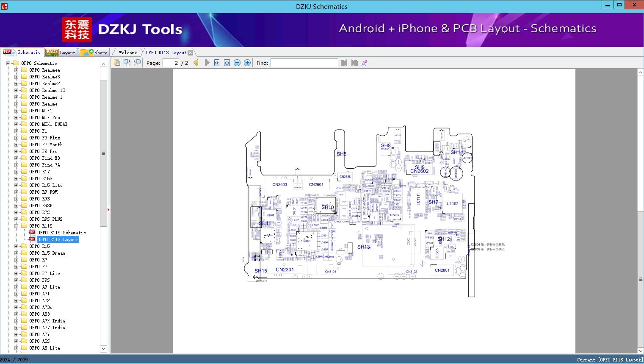The height and width of the screenshot is (364, 644).
Task: Click the find next icon
Action: coord(354,63)
